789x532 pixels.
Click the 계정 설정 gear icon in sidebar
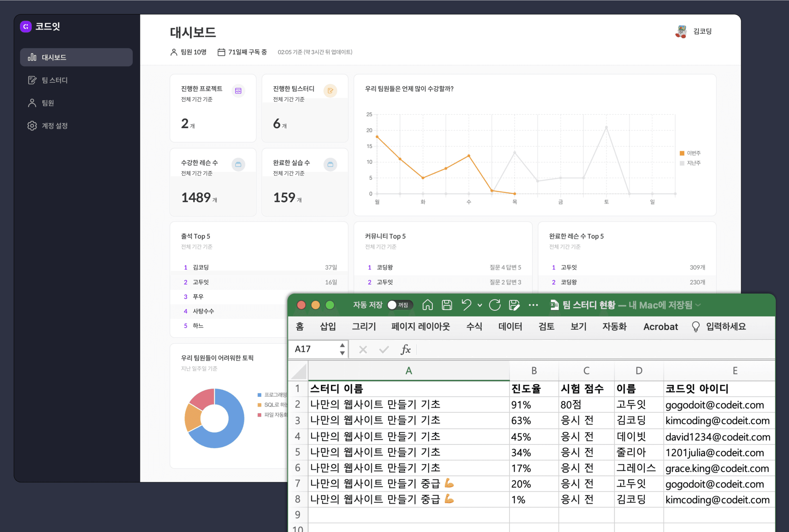[32, 126]
